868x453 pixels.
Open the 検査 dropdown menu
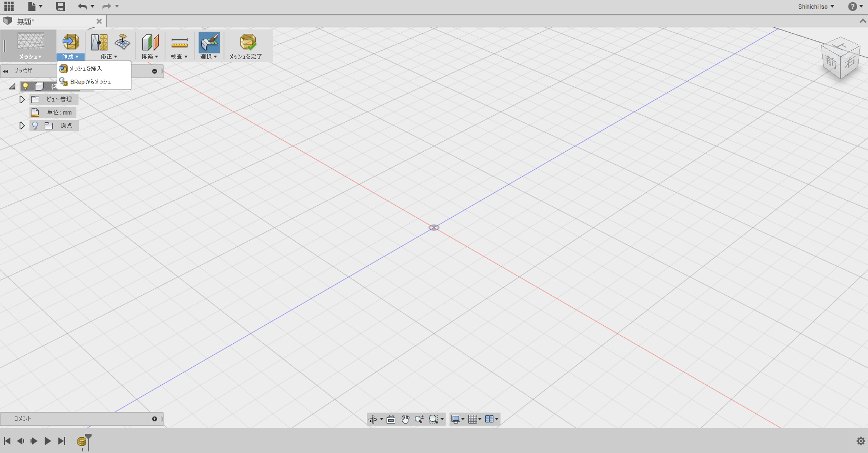179,57
